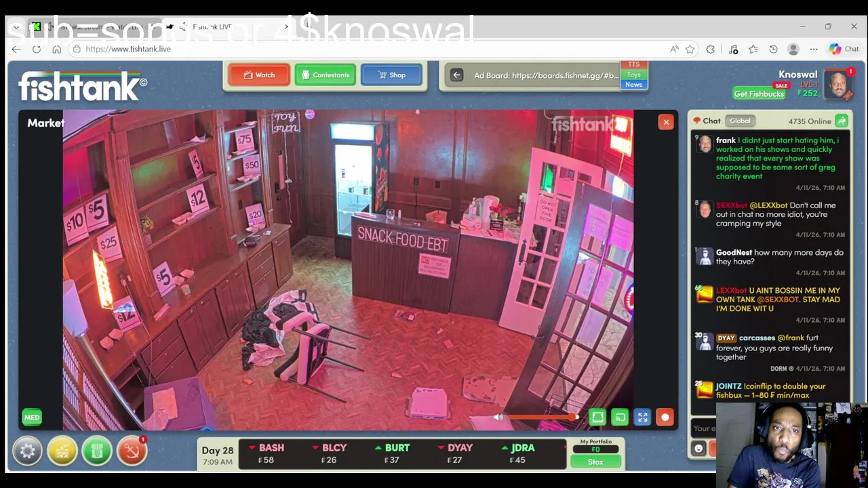
Task: Open the Shop section
Action: 391,75
